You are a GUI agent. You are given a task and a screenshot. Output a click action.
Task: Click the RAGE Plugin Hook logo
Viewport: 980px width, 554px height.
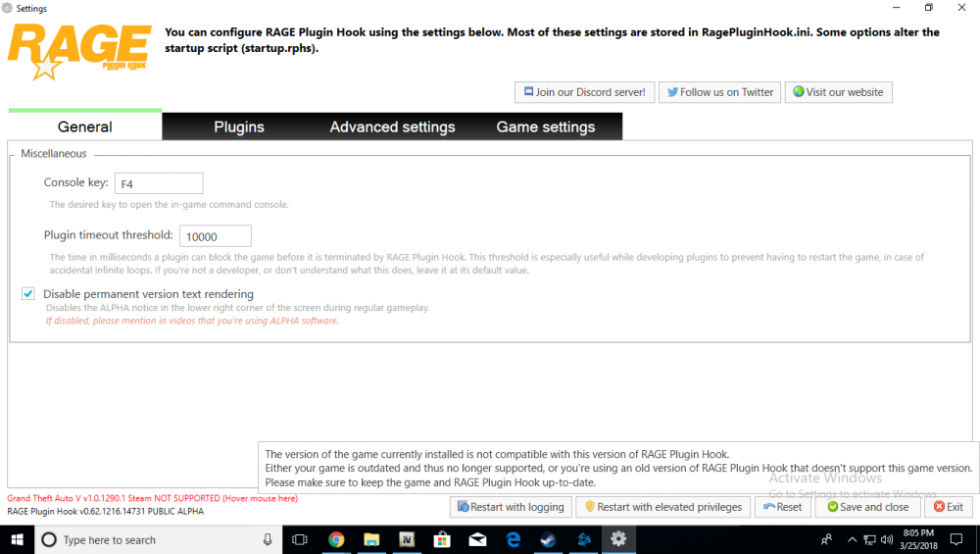point(79,52)
